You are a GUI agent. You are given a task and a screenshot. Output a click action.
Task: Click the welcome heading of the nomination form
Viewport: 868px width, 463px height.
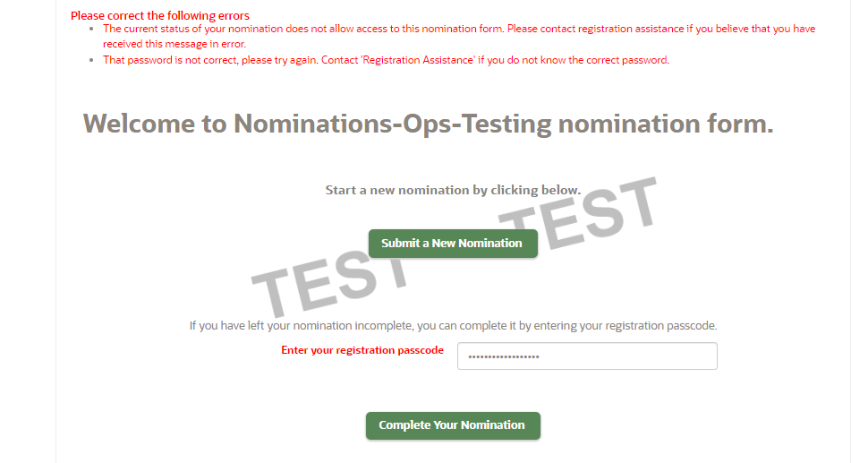coord(428,124)
